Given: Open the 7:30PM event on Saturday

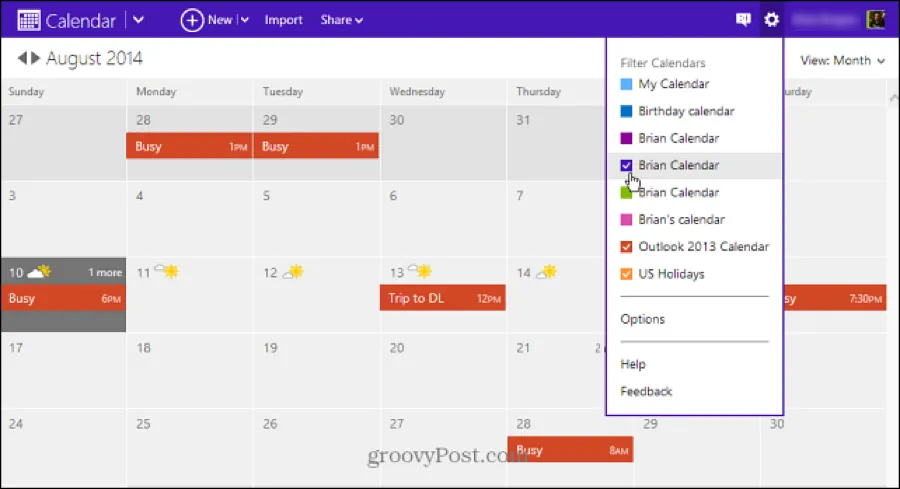Looking at the screenshot, I should pyautogui.click(x=835, y=298).
